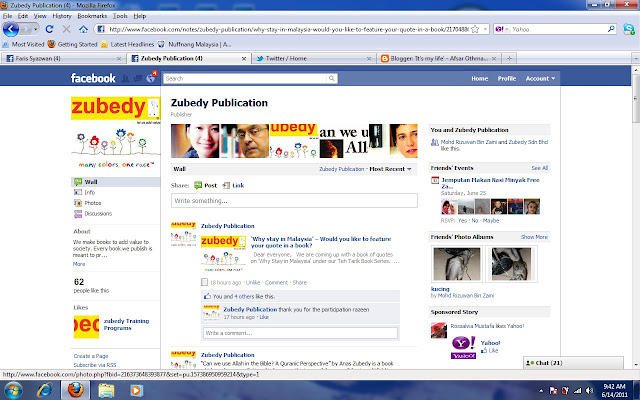Open Latest Headlines bookmark
Screen dimensions: 640x400
coord(127,44)
